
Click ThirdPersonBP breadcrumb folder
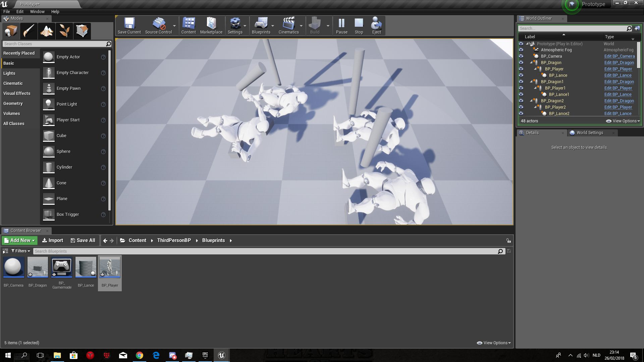(174, 241)
